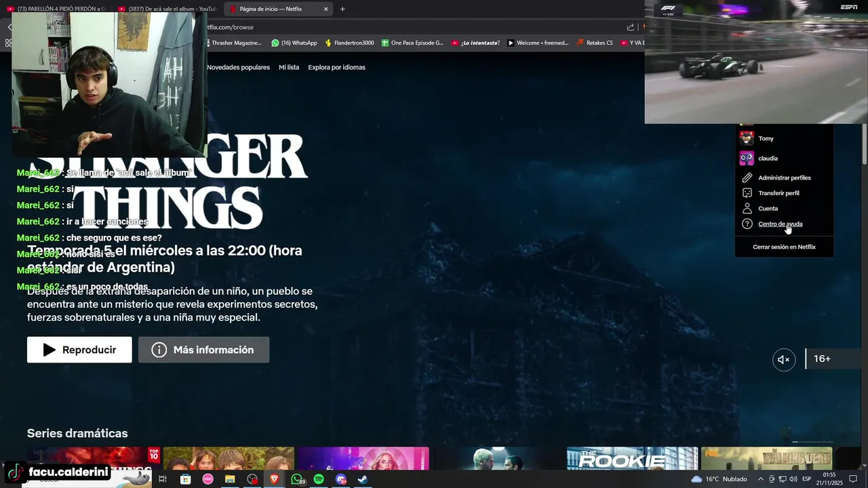Click the Tomy profile avatar
This screenshot has width=868, height=488.
747,138
